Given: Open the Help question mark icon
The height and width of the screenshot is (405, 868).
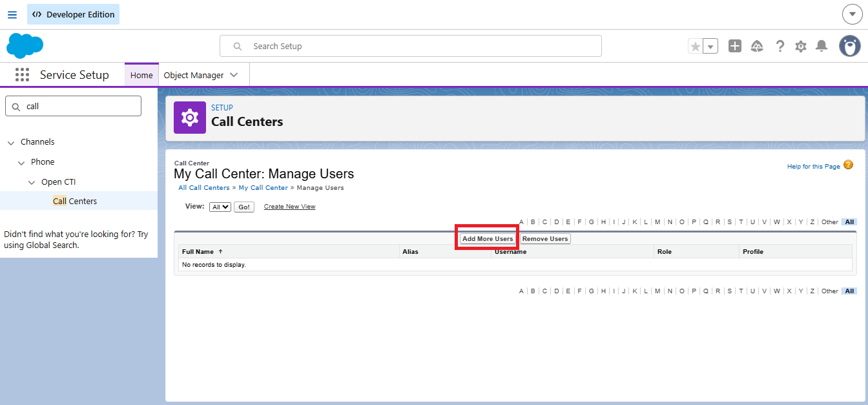Looking at the screenshot, I should [x=780, y=46].
